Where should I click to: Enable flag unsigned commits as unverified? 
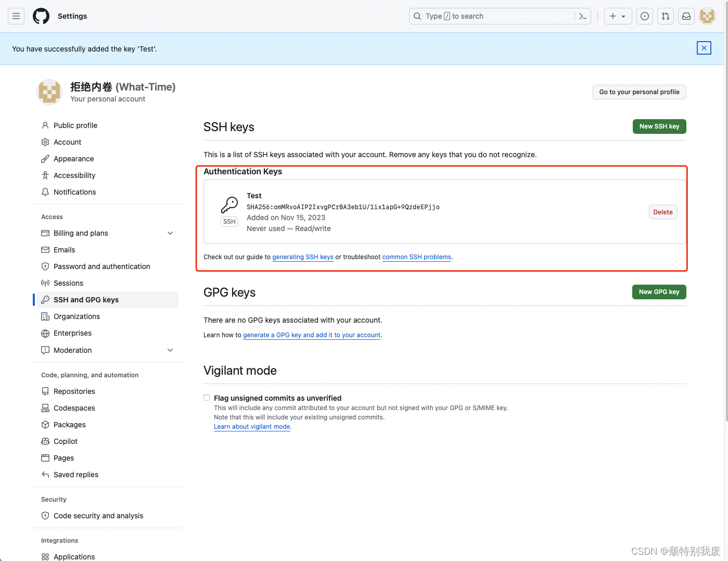click(x=207, y=397)
